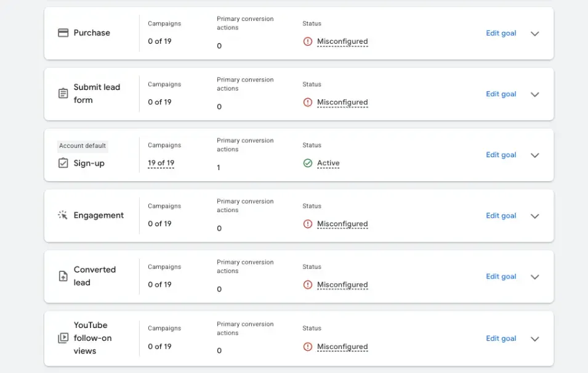Click the Submit lead form clipboard icon
Image resolution: width=588 pixels, height=373 pixels.
(x=63, y=93)
